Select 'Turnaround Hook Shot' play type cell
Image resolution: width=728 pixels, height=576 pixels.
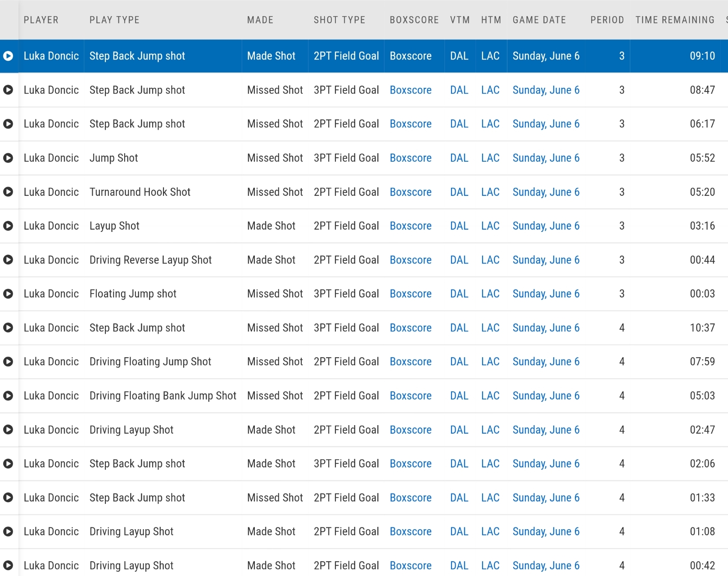(140, 192)
